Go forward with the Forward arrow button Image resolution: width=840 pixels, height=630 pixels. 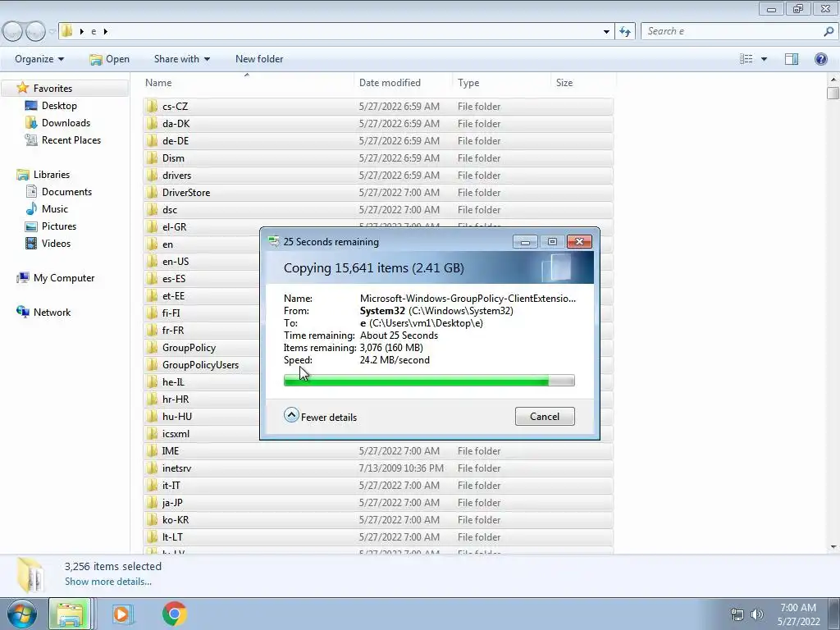pyautogui.click(x=35, y=32)
